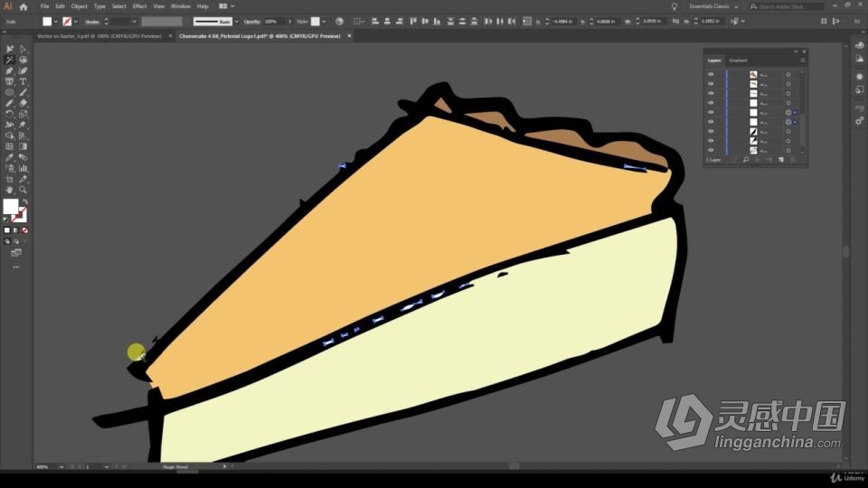Select the Paintbrush tool

pyautogui.click(x=23, y=92)
